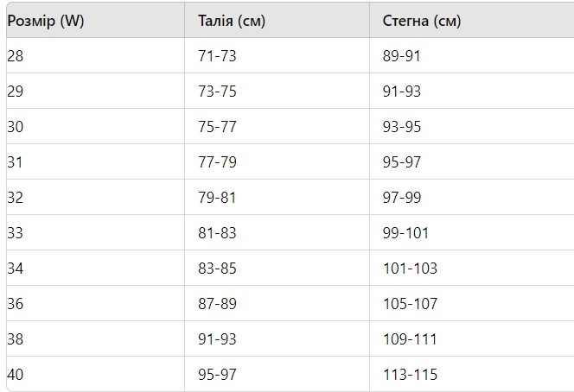This screenshot has width=574, height=392.
Task: Select waist value 75-77
Action: click(x=217, y=127)
